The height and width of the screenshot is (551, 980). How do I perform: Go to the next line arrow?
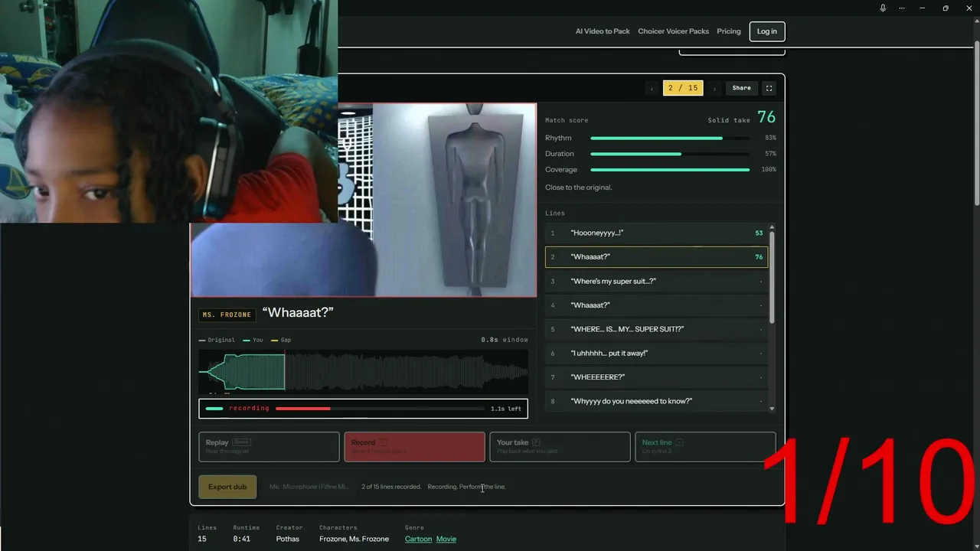(x=714, y=88)
